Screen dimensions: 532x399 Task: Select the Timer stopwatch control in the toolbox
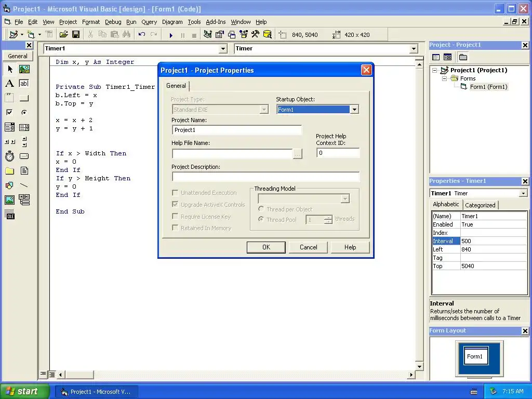pos(10,156)
